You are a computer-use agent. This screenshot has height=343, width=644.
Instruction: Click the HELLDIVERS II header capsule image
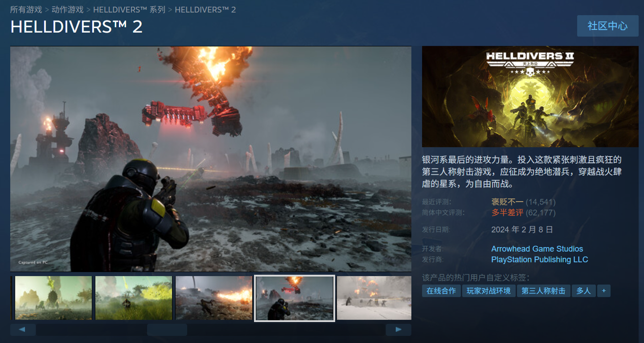click(x=530, y=97)
